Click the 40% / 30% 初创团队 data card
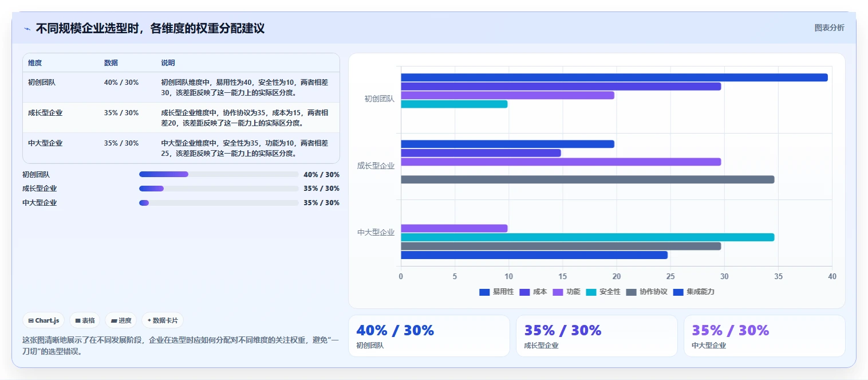Screen dimensions: 868x380 (429, 336)
